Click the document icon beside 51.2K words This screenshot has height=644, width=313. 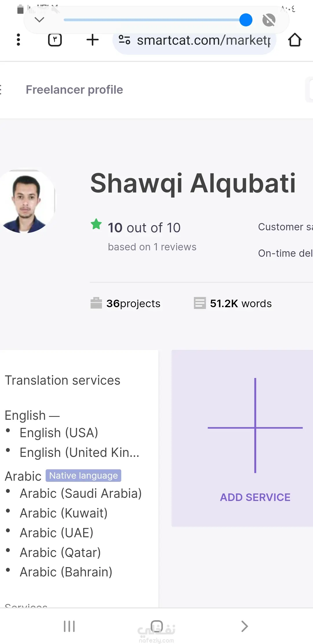pyautogui.click(x=200, y=303)
